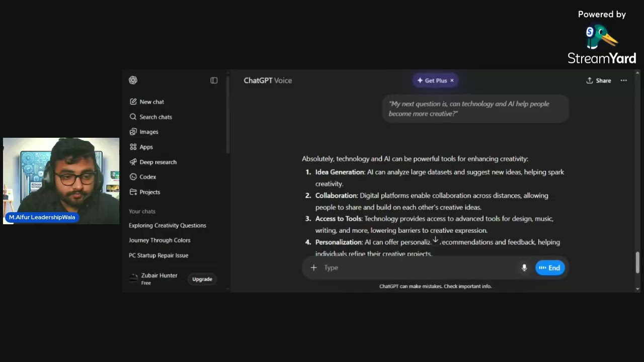Click the plus attachment icon
This screenshot has width=644, height=362.
coord(313,267)
